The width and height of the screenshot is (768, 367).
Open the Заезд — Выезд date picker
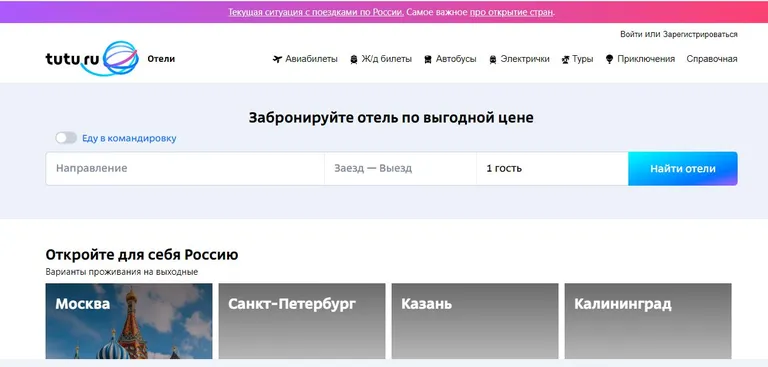pos(400,169)
